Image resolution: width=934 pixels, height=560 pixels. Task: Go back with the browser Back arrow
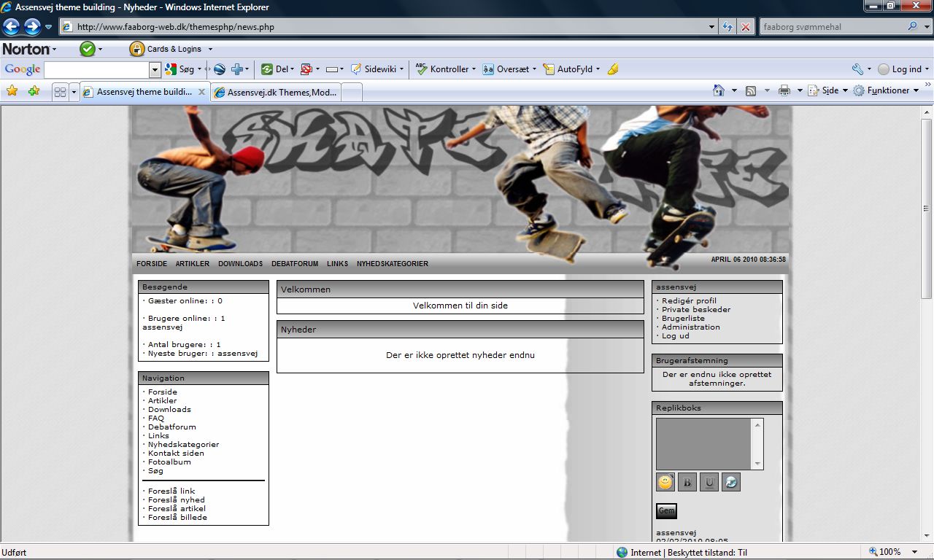(11, 27)
